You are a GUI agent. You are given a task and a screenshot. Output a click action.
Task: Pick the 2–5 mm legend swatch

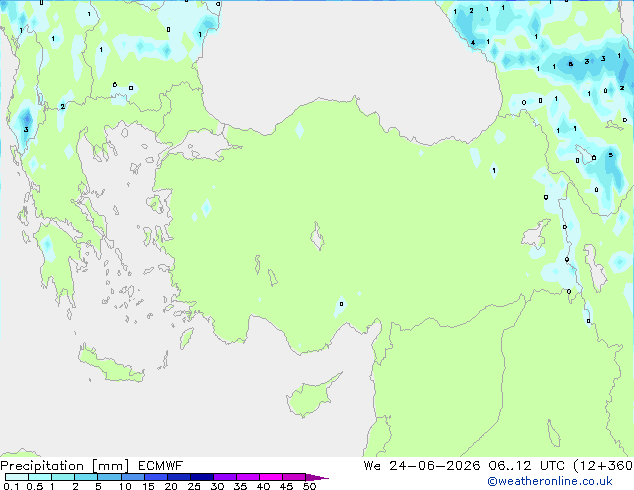86,477
